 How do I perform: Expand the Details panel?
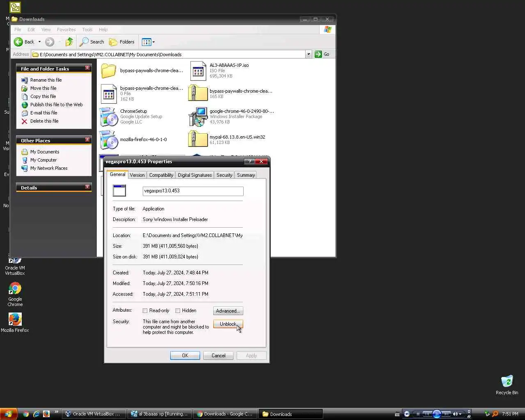point(87,187)
